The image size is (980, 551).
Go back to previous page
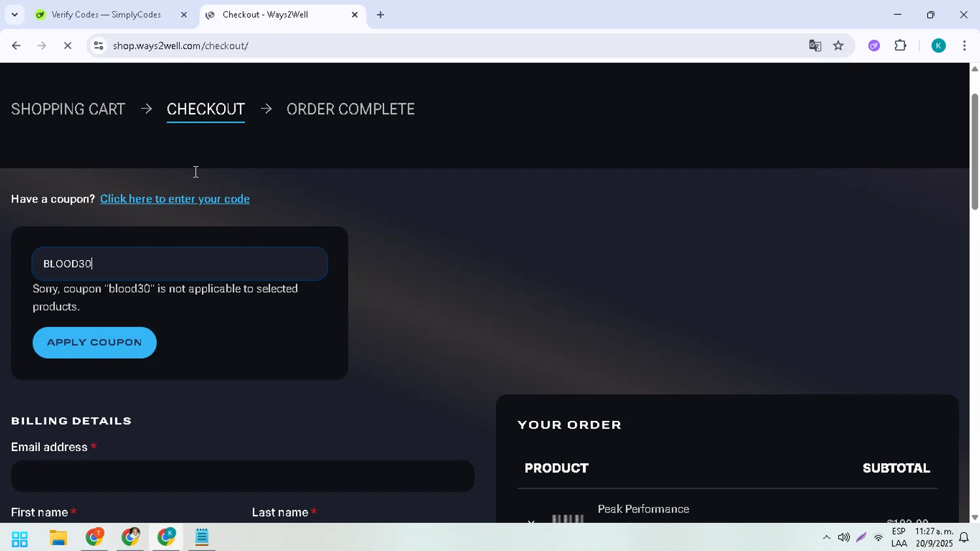pos(16,46)
